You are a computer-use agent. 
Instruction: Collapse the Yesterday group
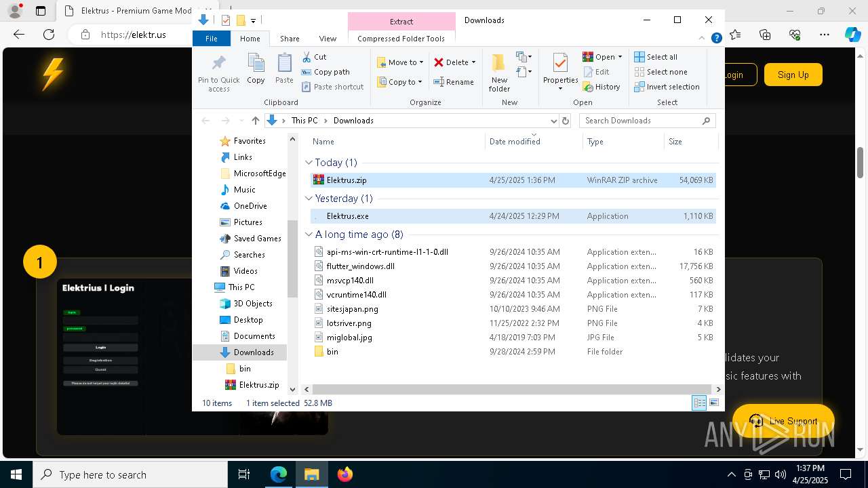309,199
